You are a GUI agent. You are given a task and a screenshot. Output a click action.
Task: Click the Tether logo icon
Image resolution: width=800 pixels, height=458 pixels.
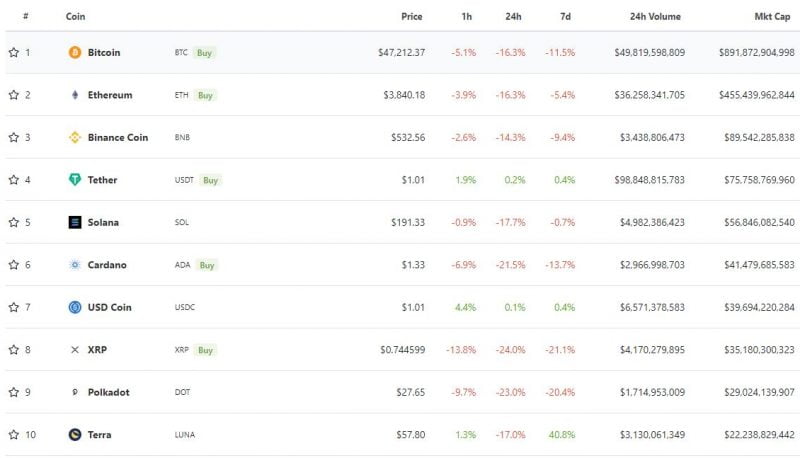(x=75, y=180)
